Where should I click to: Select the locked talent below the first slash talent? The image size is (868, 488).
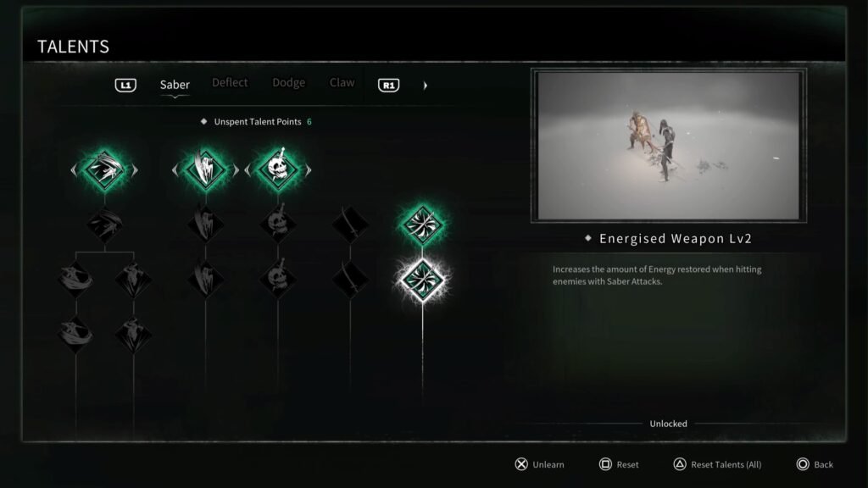[x=104, y=224]
